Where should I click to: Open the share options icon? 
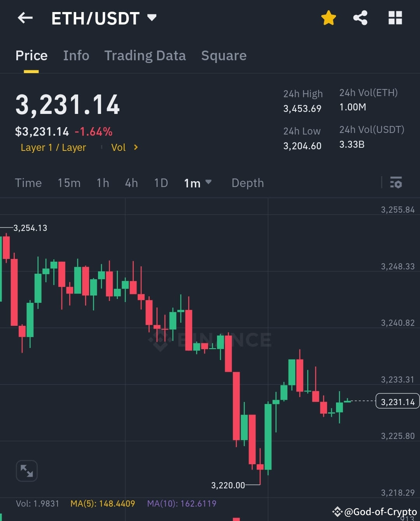coord(360,18)
